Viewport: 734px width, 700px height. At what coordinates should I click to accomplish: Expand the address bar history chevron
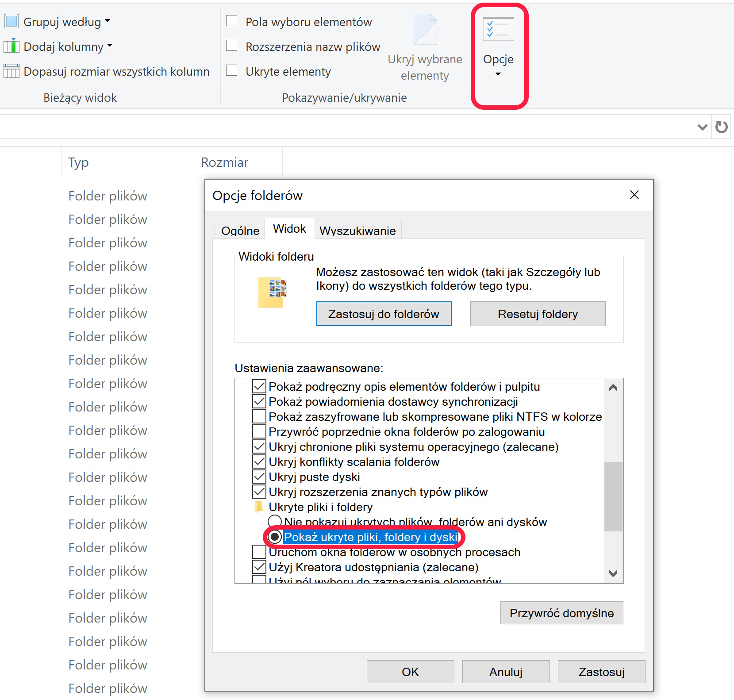click(x=702, y=127)
